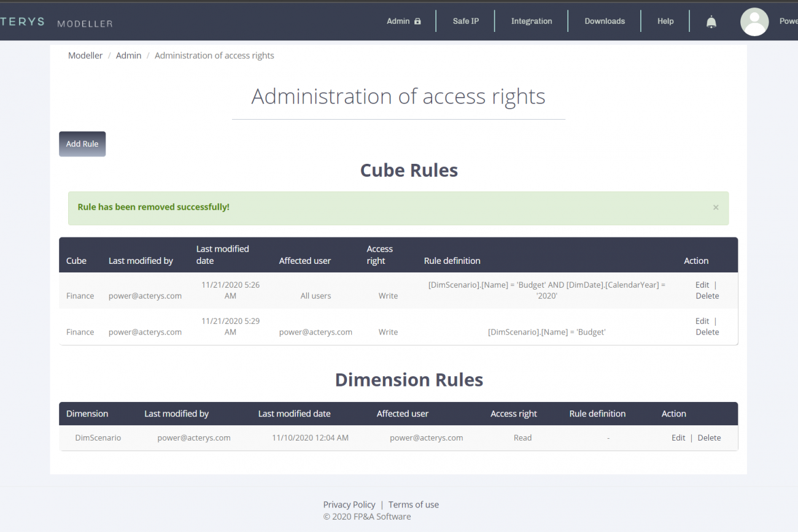This screenshot has width=798, height=532.
Task: Open the notifications bell
Action: pos(711,22)
